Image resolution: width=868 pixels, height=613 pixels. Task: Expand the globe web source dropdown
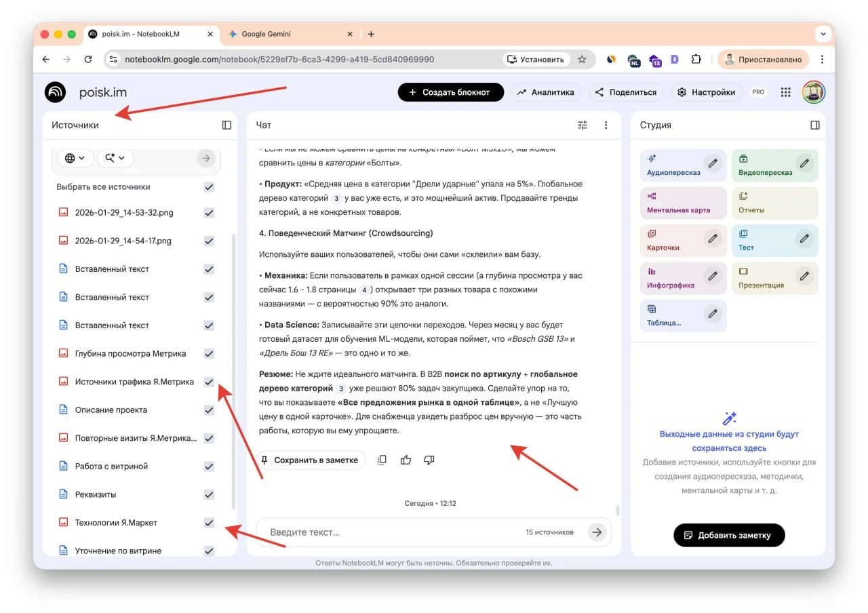point(75,158)
